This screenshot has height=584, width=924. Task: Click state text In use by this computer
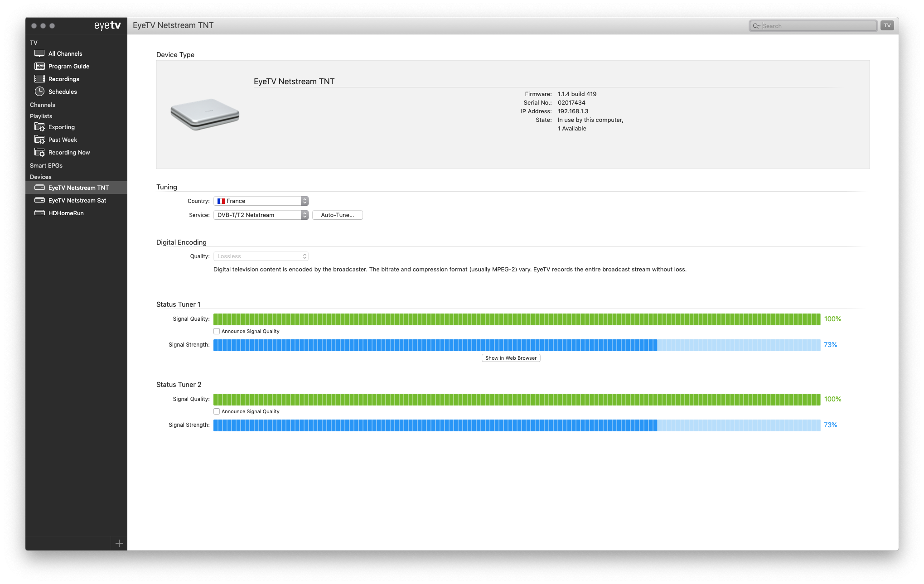coord(590,120)
